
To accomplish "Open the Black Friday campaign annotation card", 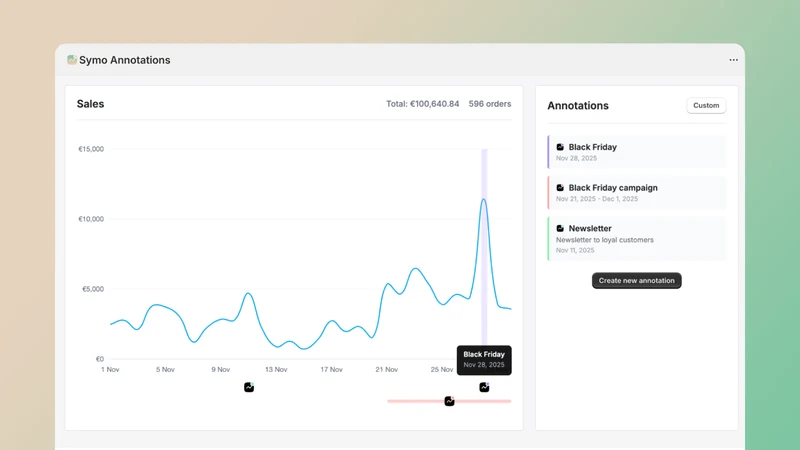I will click(x=636, y=193).
